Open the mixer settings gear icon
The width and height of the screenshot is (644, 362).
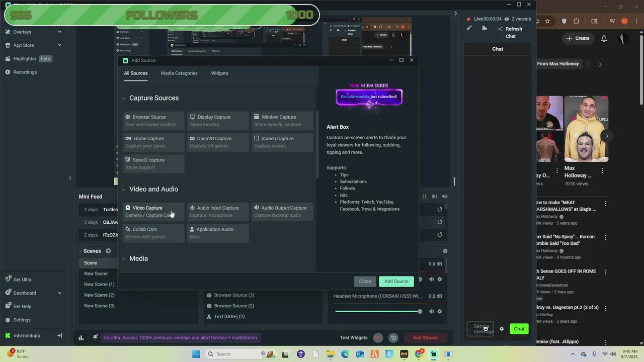[x=445, y=251]
